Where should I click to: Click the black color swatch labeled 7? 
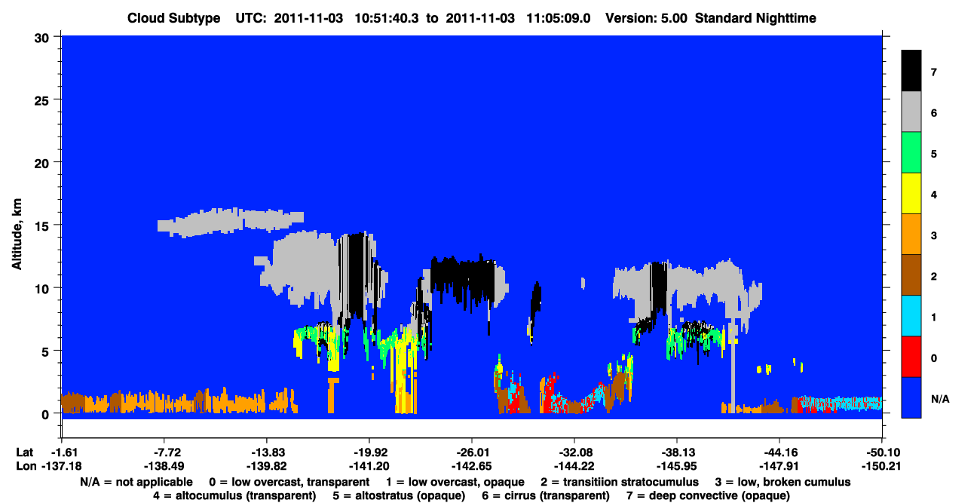(911, 72)
